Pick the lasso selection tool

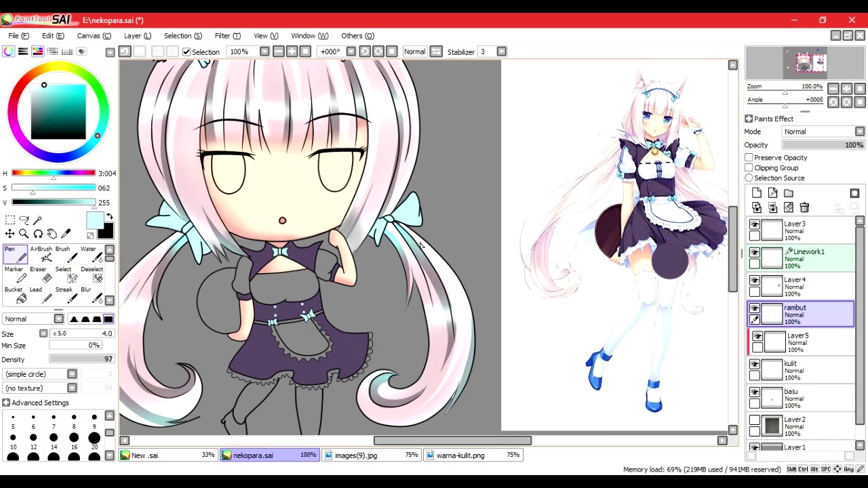pyautogui.click(x=24, y=220)
